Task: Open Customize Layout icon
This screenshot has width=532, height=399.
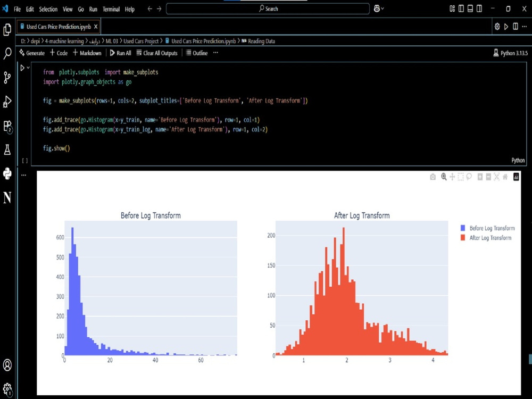Action: (x=452, y=9)
